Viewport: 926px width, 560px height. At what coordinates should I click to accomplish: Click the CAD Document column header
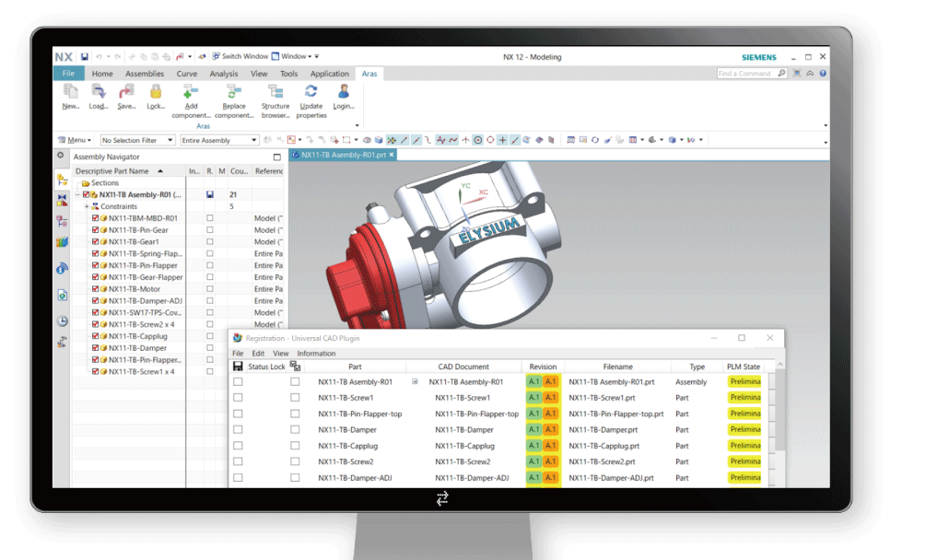tap(463, 367)
